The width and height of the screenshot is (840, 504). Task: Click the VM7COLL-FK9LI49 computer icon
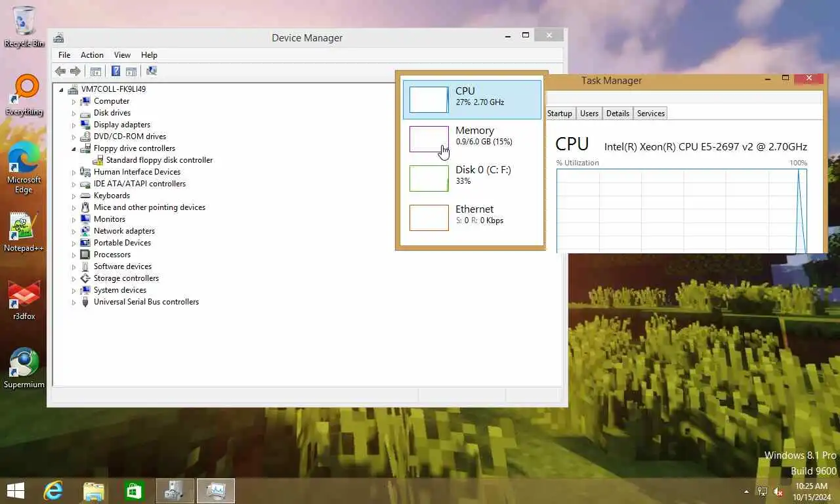click(73, 89)
